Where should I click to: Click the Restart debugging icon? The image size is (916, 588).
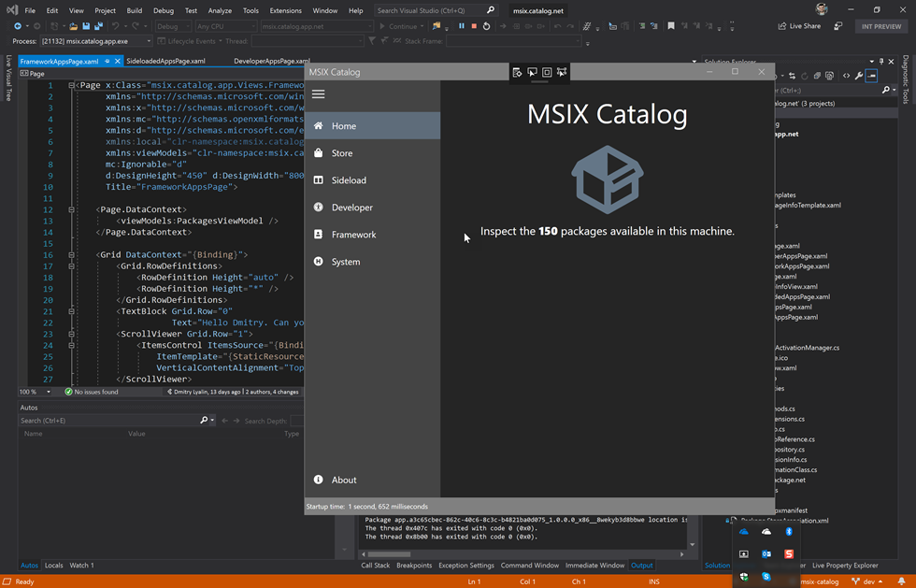(x=486, y=26)
